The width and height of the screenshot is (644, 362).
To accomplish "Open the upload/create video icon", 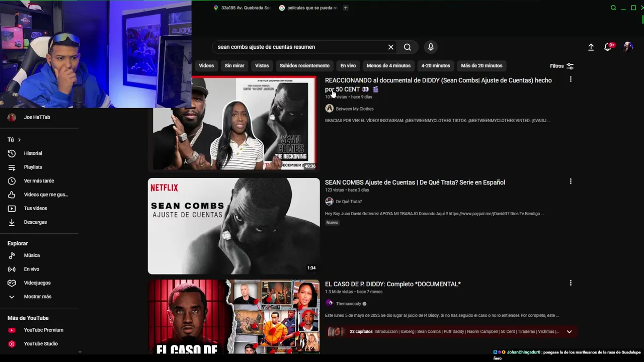I will coord(591,47).
